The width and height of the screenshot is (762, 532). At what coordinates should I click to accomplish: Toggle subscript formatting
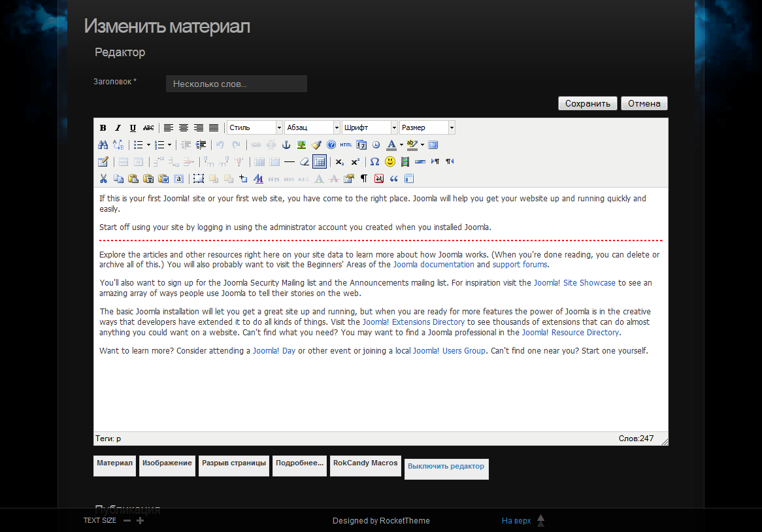[x=340, y=162]
